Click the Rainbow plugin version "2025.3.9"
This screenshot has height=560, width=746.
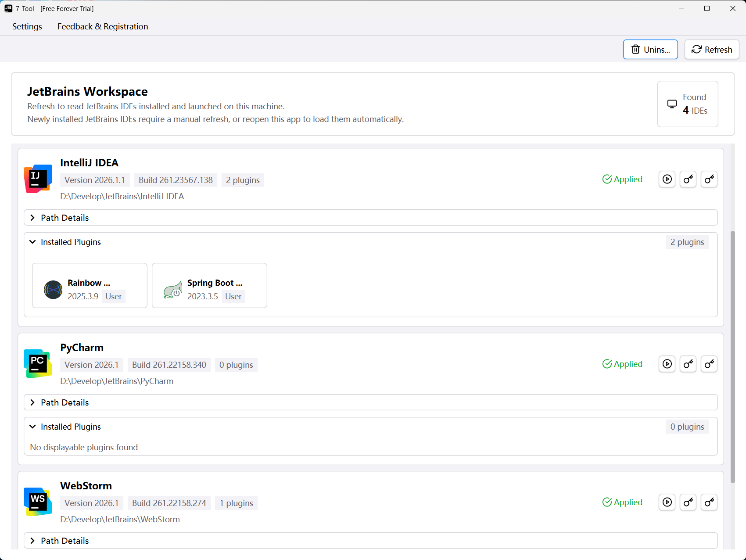pyautogui.click(x=83, y=296)
